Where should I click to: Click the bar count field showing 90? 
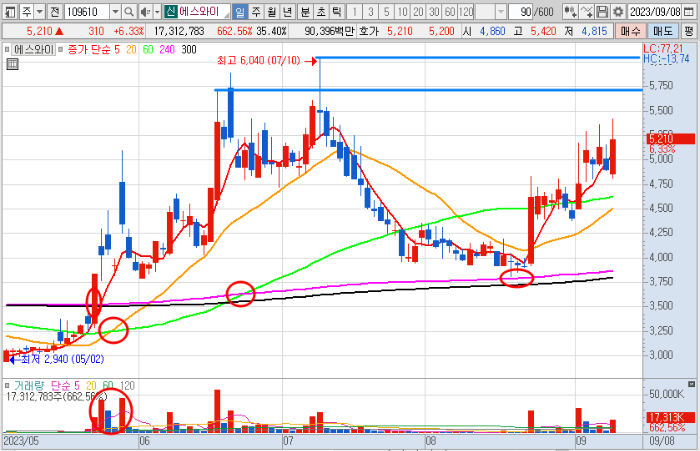(x=521, y=11)
